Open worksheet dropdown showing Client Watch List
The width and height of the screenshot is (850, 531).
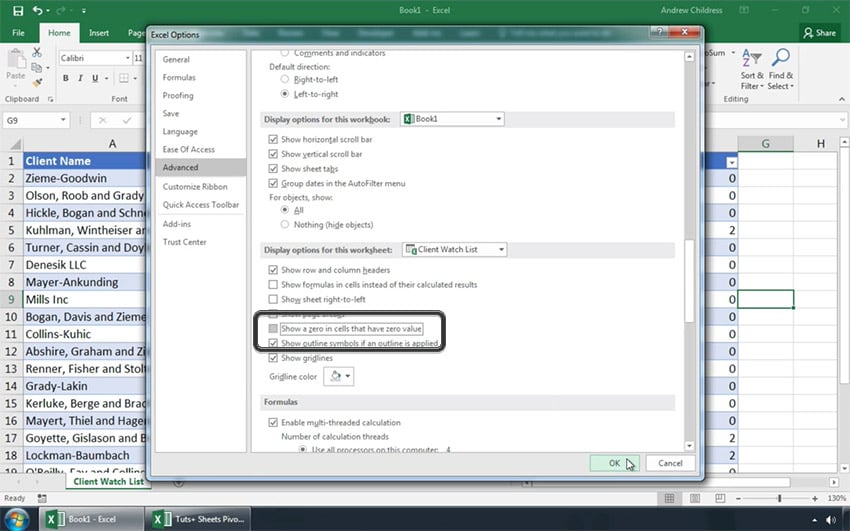point(455,249)
